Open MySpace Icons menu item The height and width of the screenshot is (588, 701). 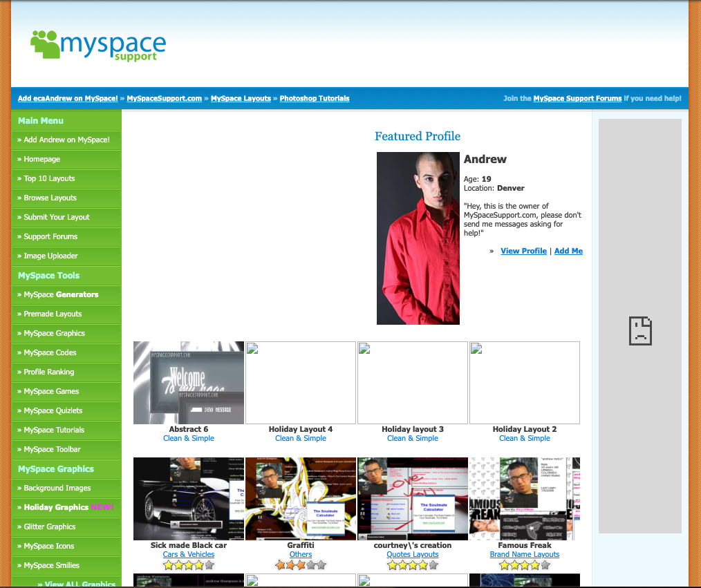(x=66, y=547)
